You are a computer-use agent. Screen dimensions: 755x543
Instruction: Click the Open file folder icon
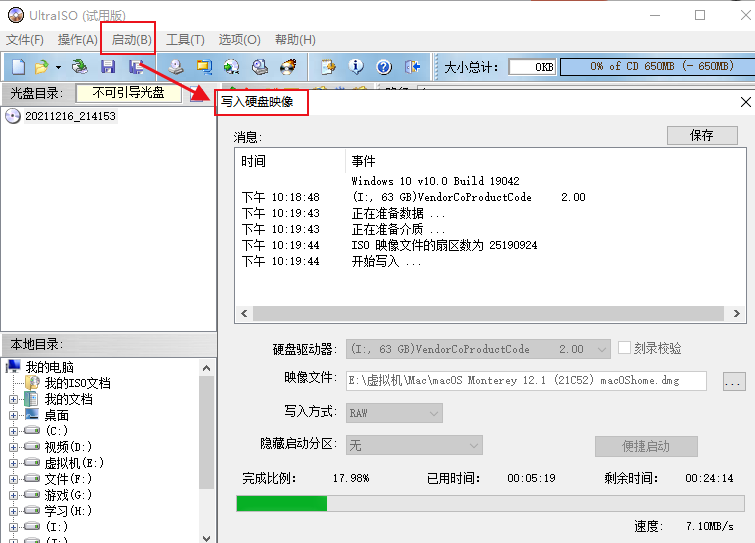(x=42, y=66)
